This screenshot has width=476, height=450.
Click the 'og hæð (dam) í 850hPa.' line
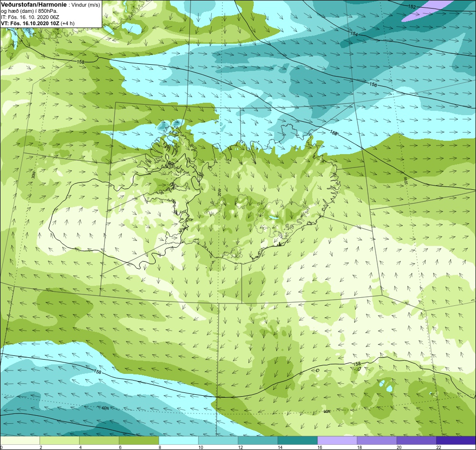coord(30,11)
